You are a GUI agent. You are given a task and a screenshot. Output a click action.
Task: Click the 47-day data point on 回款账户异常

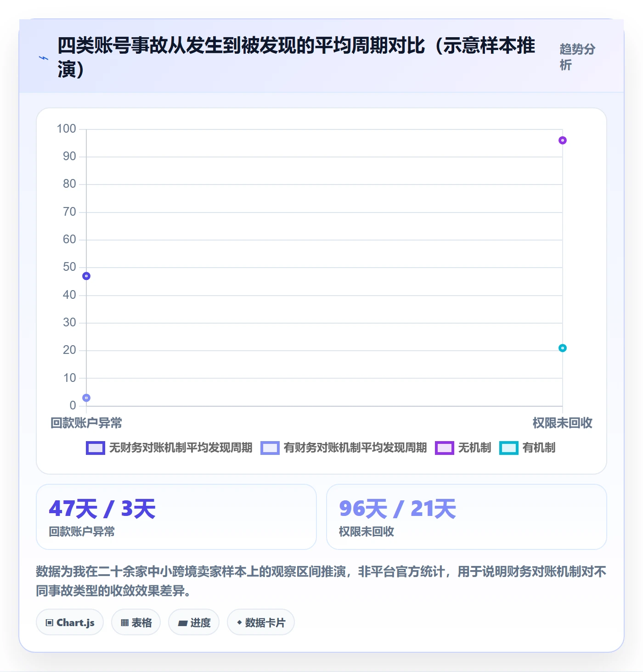[86, 276]
